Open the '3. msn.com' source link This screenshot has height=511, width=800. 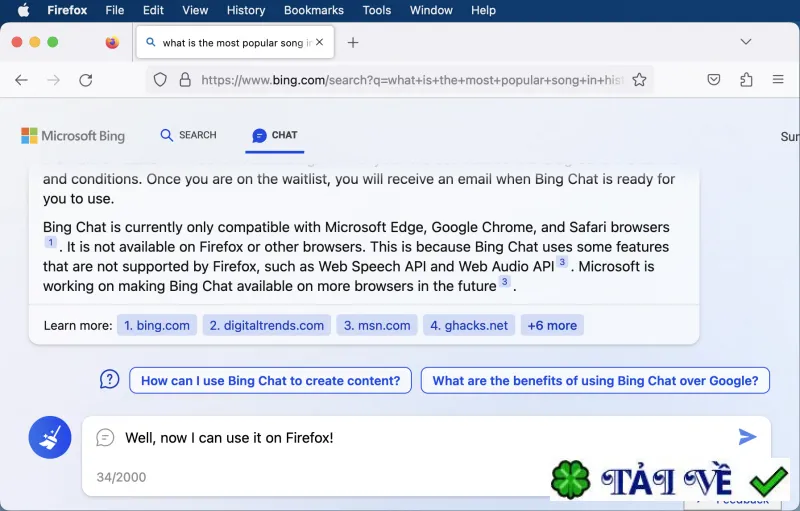tap(377, 325)
